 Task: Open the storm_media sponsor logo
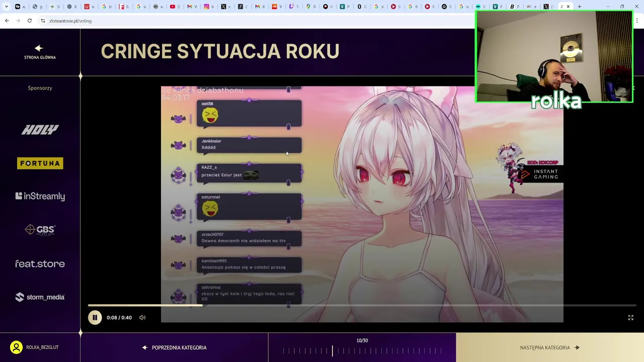[40, 297]
